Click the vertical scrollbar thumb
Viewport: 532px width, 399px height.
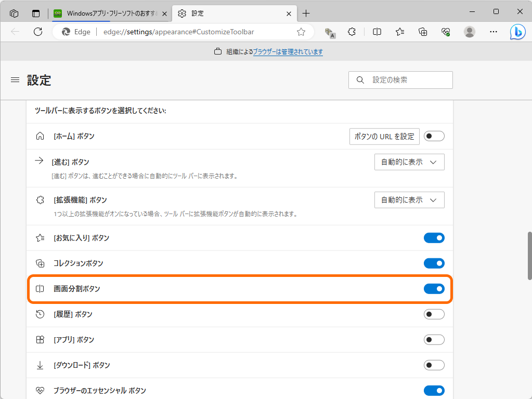pos(529,256)
